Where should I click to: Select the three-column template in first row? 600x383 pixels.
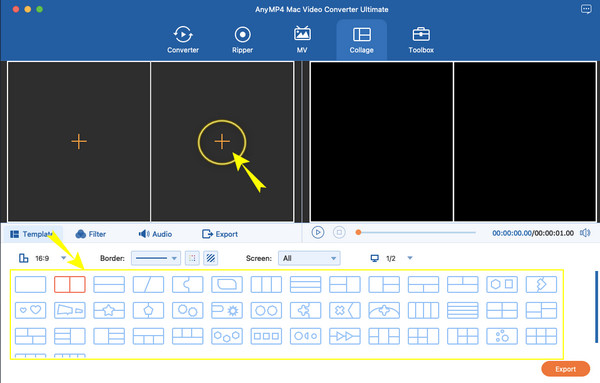266,284
